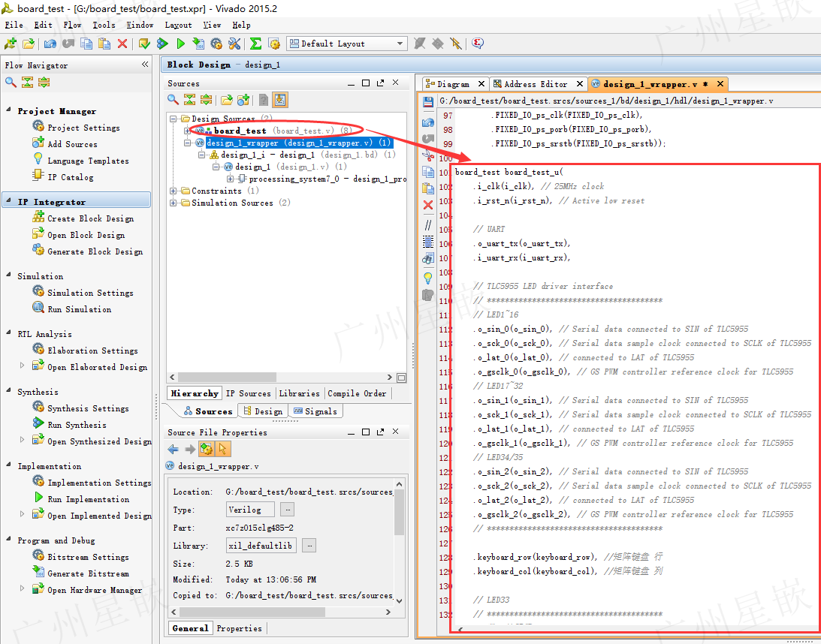Viewport: 821px width, 644px height.
Task: Click the speech bubble icon in toolbar
Action: pyautogui.click(x=477, y=44)
